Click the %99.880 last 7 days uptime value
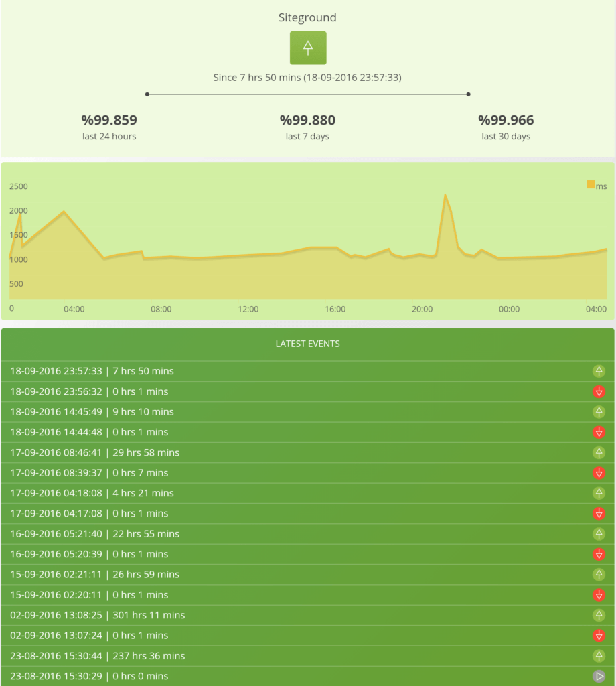The height and width of the screenshot is (686, 616). point(307,120)
